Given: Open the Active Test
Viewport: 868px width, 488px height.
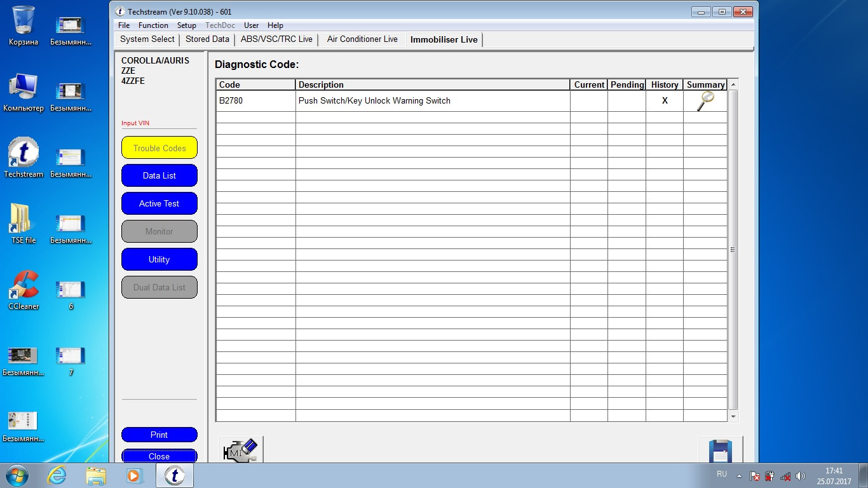Looking at the screenshot, I should [159, 203].
